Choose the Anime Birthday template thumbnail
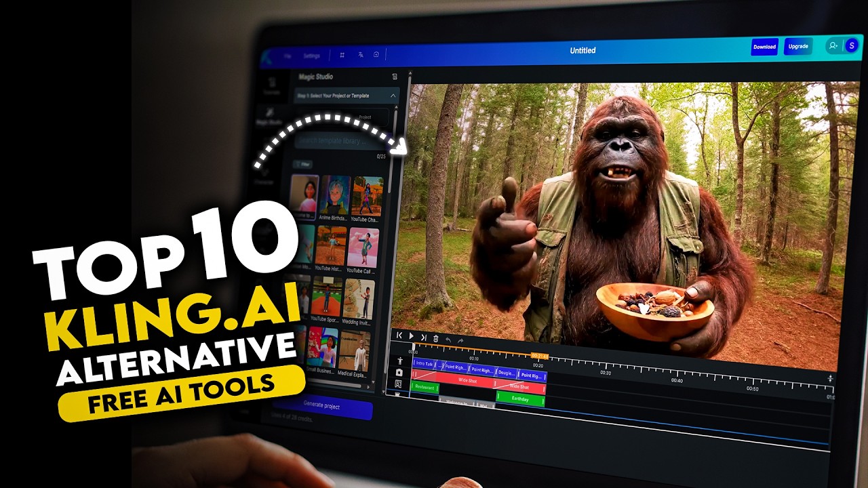Screen dimensions: 868x488 [334, 195]
